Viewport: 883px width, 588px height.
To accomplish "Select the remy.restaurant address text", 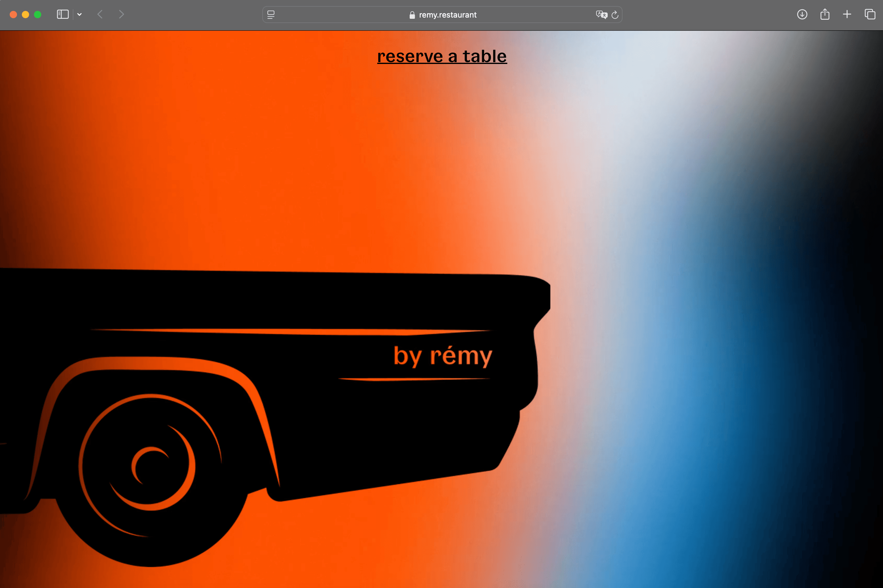I will click(448, 15).
